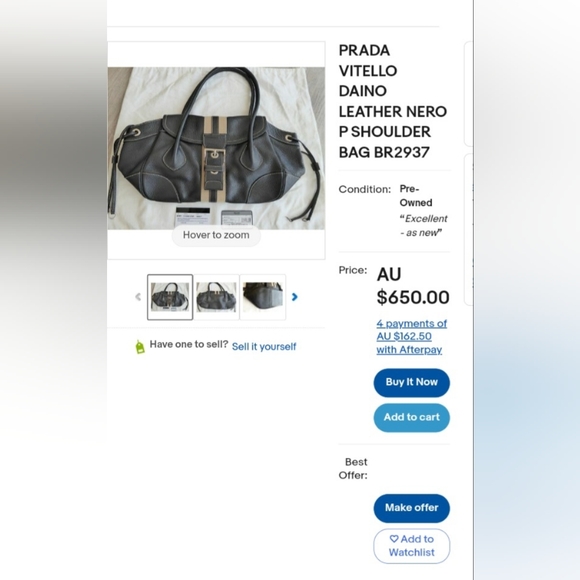The width and height of the screenshot is (580, 580).
Task: Click the Have one to sell text
Action: pyautogui.click(x=189, y=344)
